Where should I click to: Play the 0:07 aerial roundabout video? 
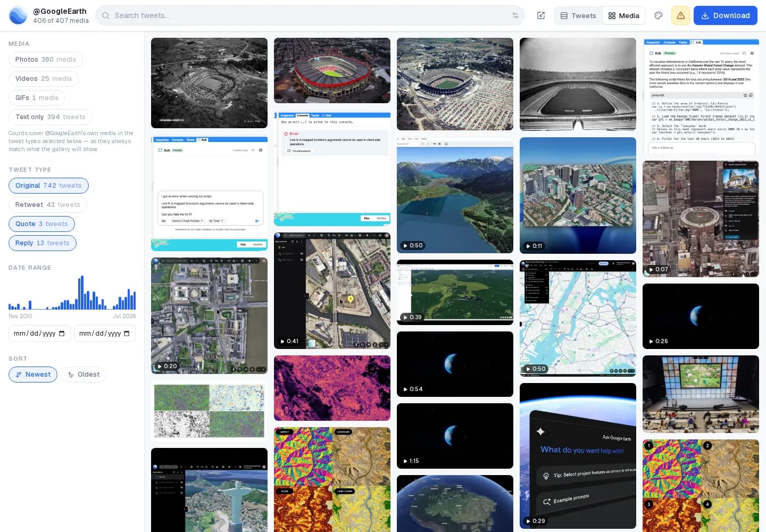(701, 219)
